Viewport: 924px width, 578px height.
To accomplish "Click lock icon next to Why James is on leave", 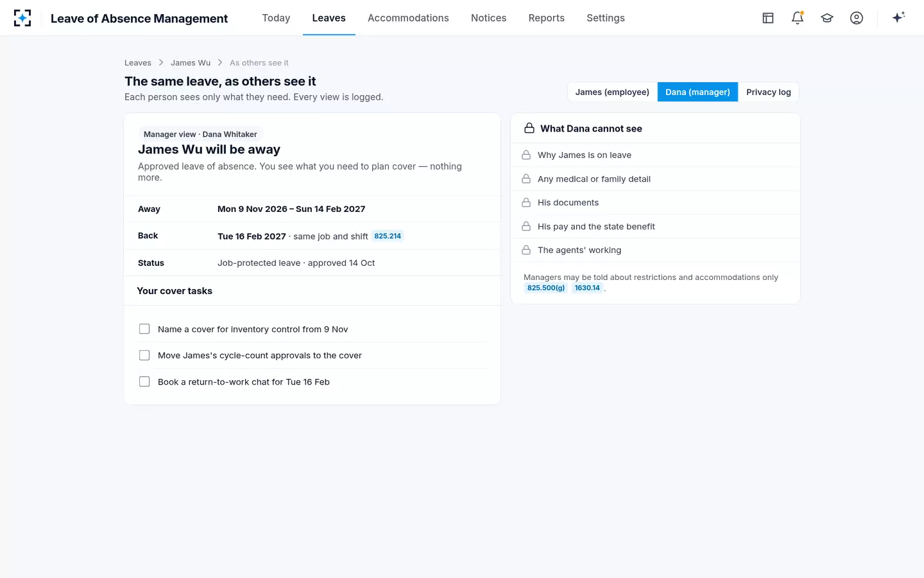I will click(526, 155).
